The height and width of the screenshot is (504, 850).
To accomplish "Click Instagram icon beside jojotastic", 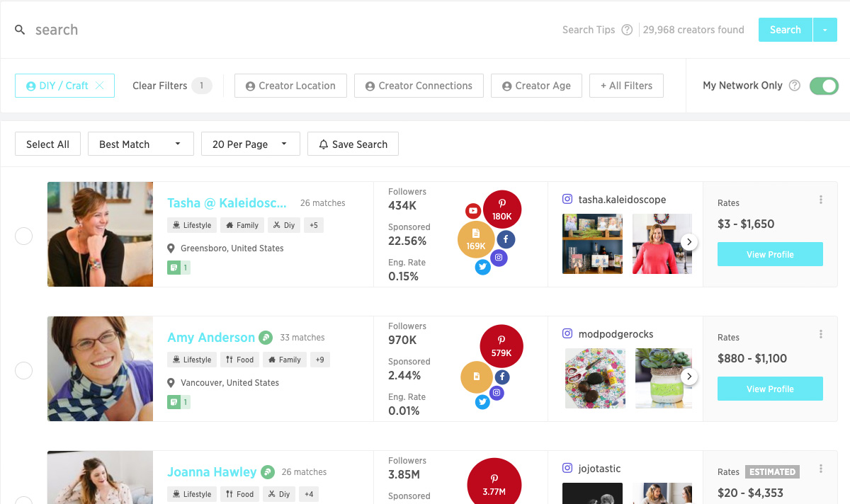I will 567,469.
